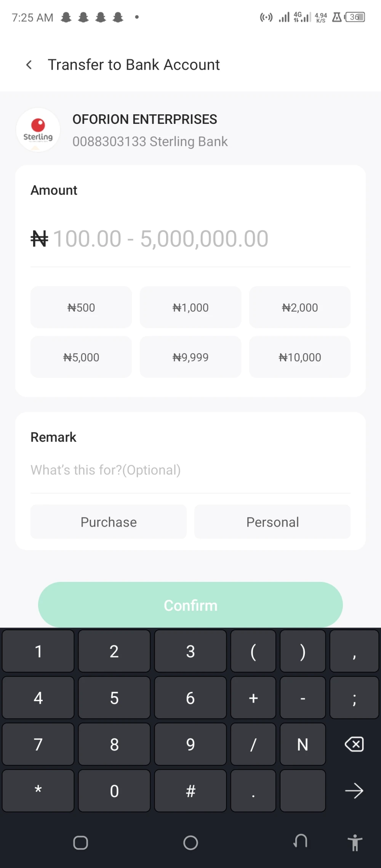Select the ₦500 quick amount
Screen dimensions: 381x868
[x=81, y=307]
